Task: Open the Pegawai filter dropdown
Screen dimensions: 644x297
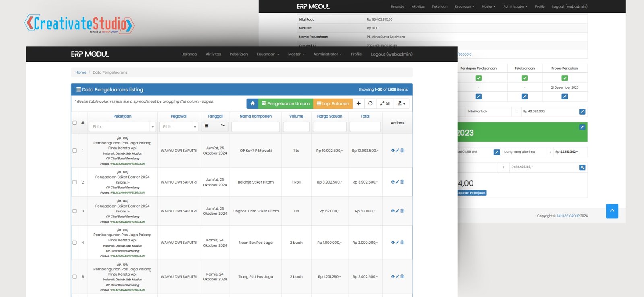Action: pyautogui.click(x=179, y=127)
